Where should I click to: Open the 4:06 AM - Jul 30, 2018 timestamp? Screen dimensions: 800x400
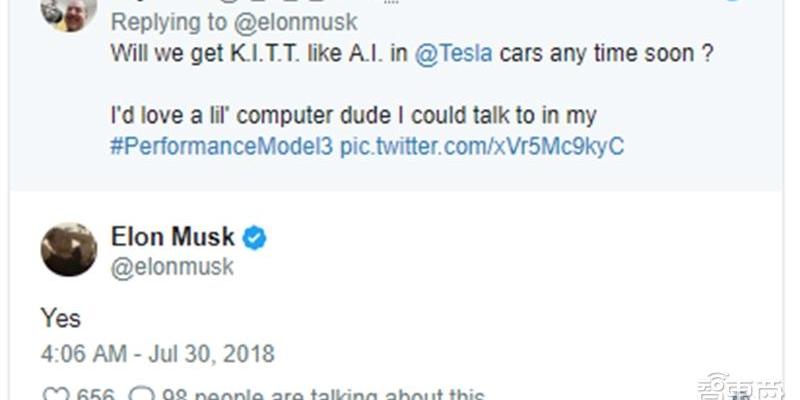click(x=157, y=354)
